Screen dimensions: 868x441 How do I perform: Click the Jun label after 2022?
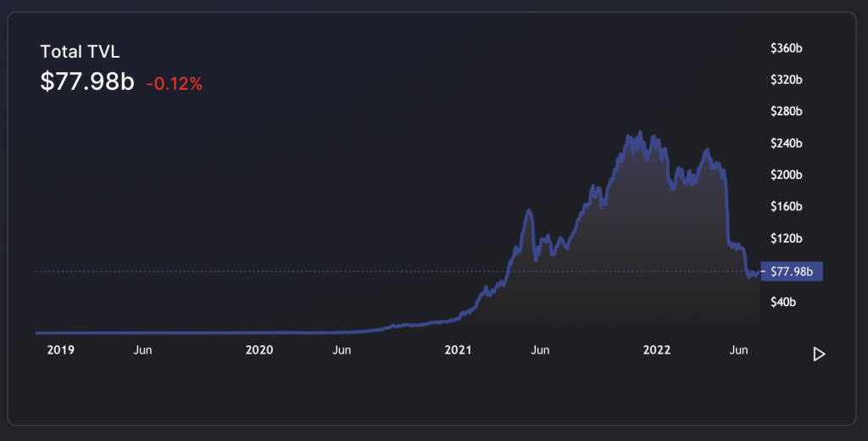[739, 350]
